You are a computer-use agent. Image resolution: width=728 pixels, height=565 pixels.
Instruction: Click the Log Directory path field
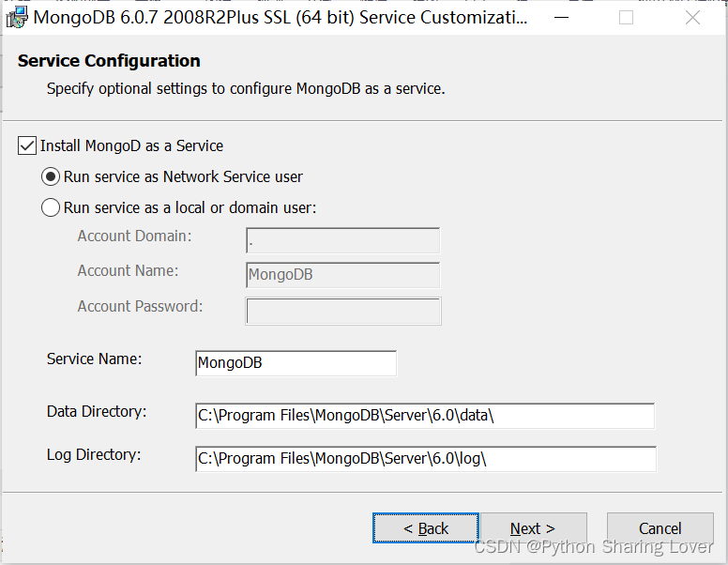pyautogui.click(x=426, y=459)
